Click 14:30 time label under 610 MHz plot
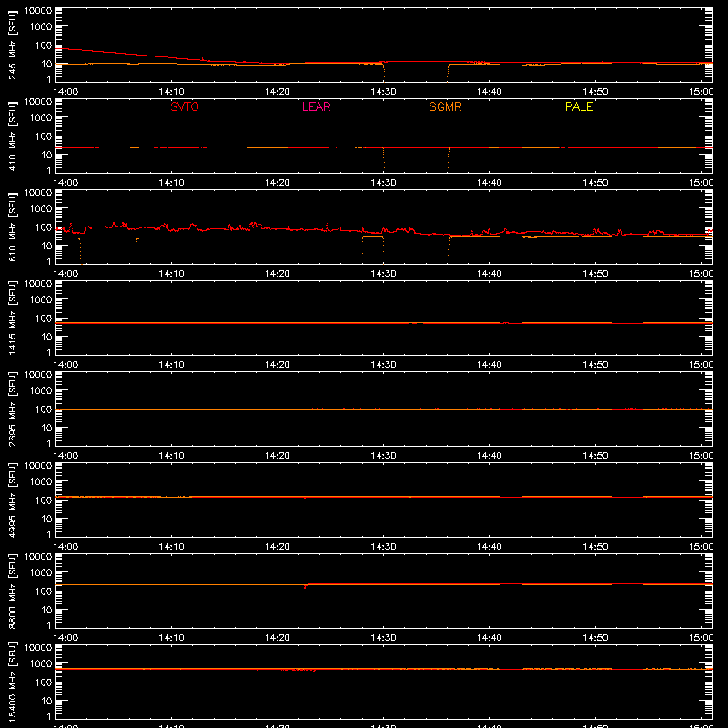 (383, 274)
